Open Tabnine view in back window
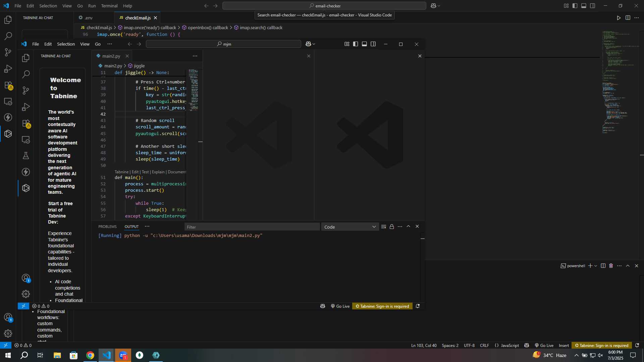The image size is (644, 362). pos(8,134)
